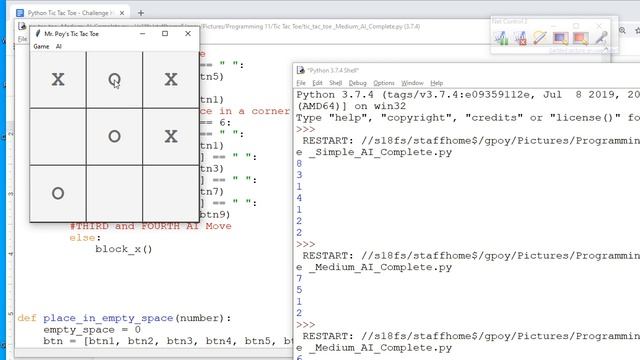Click the orange screen capture icon in Net Control
The image size is (640, 360).
(580, 38)
